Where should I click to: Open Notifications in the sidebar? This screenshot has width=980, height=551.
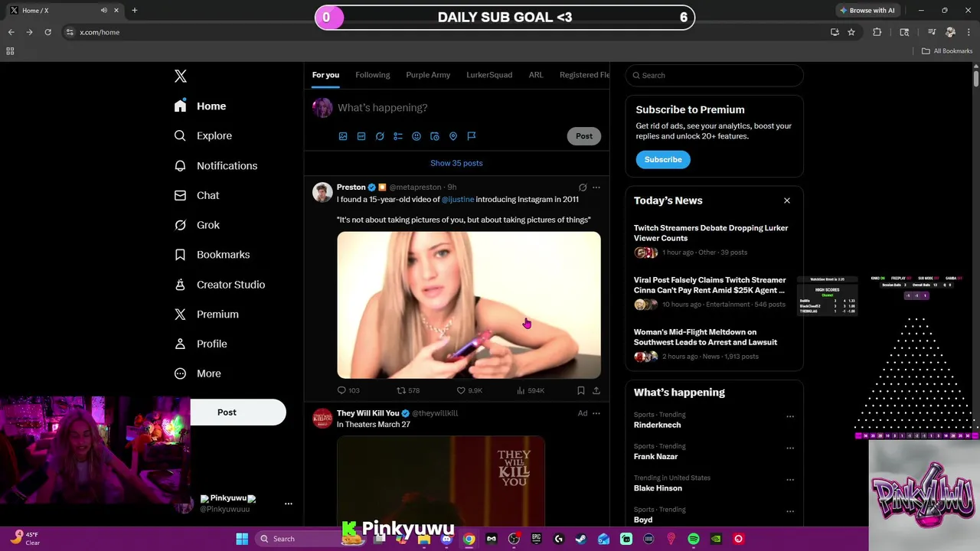coord(216,165)
